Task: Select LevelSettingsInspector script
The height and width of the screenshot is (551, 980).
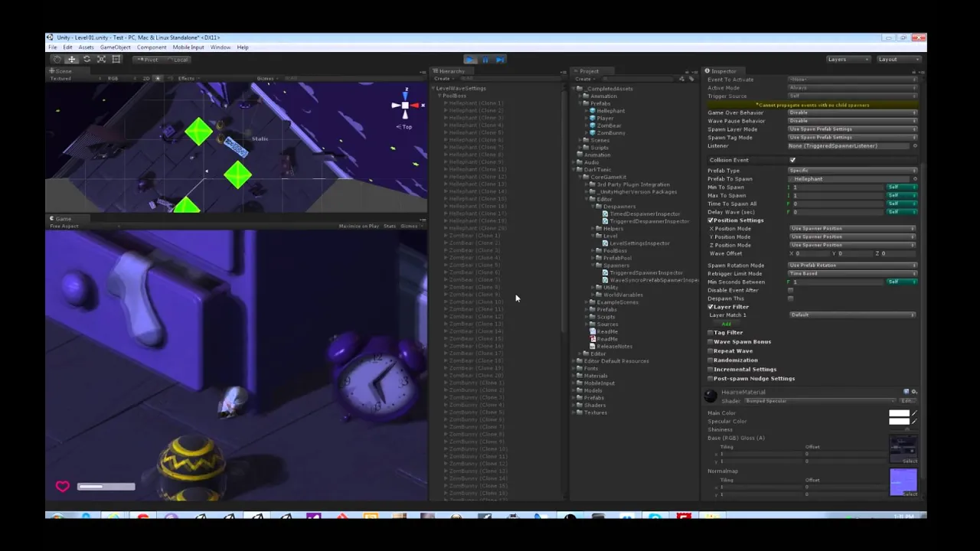Action: tap(639, 243)
